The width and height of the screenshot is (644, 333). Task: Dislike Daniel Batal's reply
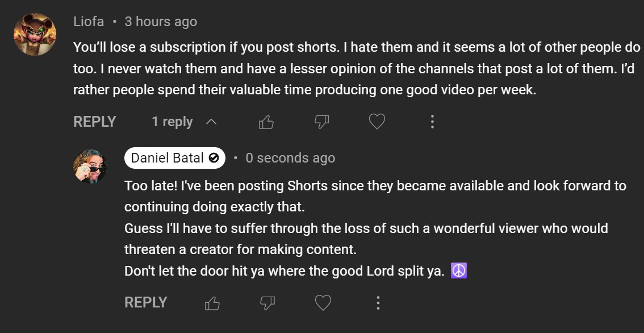(x=267, y=303)
